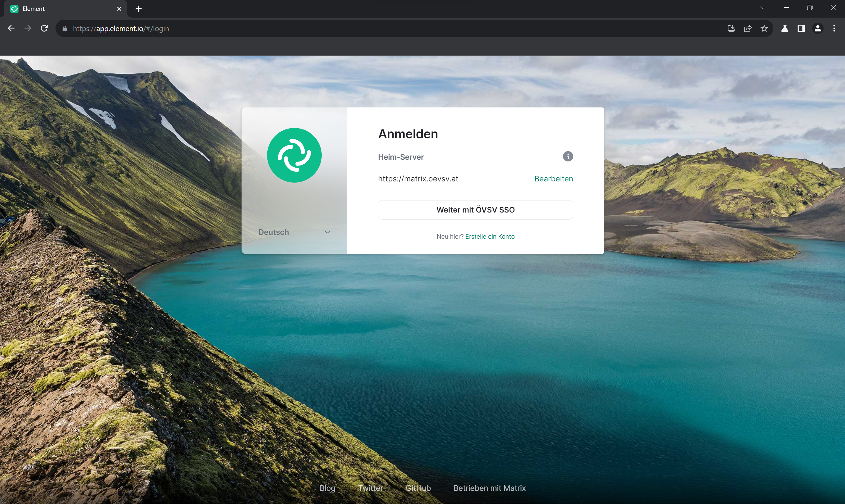845x504 pixels.
Task: Click the install app icon in address bar
Action: point(731,28)
